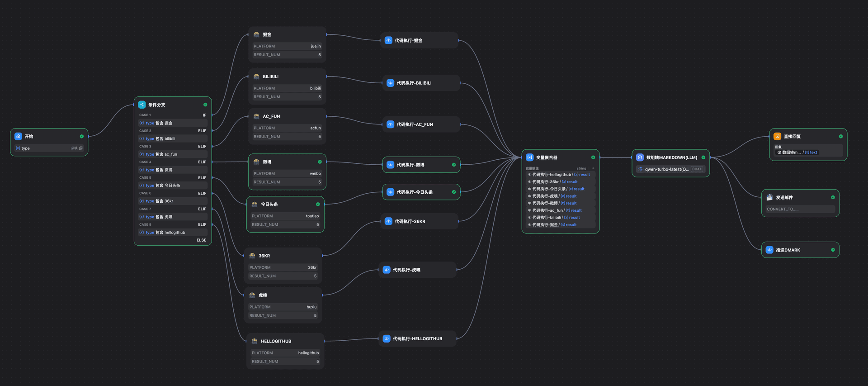
Task: Click the branch icon on 条件分支 node
Action: pos(142,105)
